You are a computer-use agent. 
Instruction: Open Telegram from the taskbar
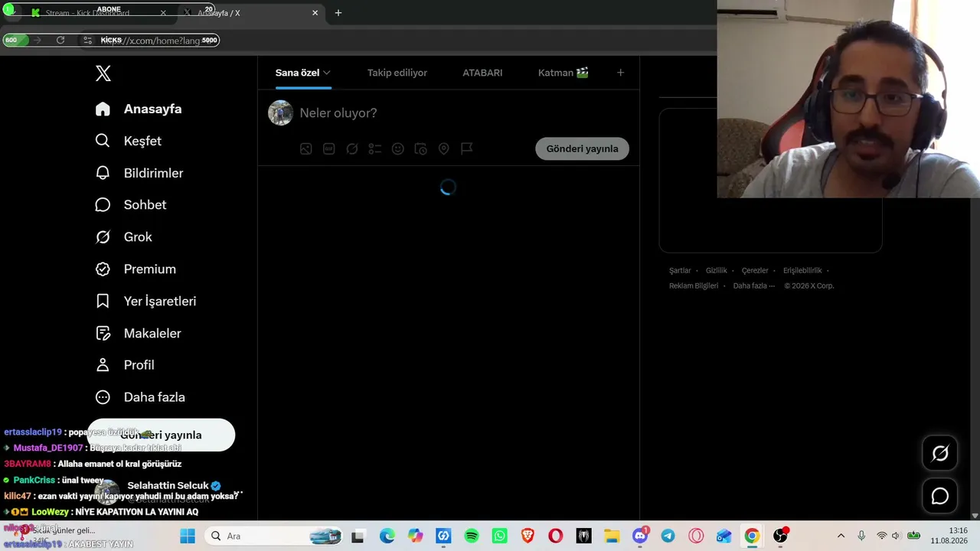pyautogui.click(x=668, y=536)
